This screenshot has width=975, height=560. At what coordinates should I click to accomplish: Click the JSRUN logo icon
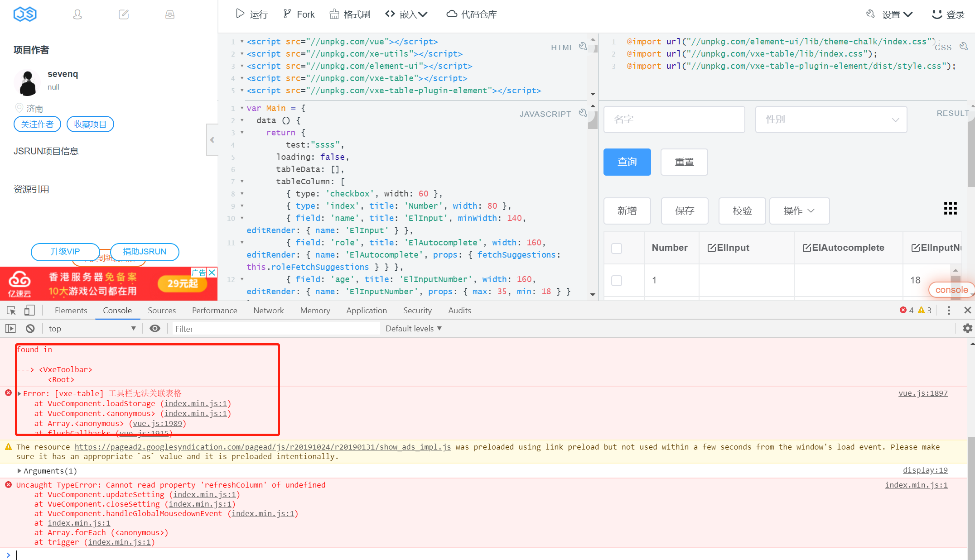[25, 14]
